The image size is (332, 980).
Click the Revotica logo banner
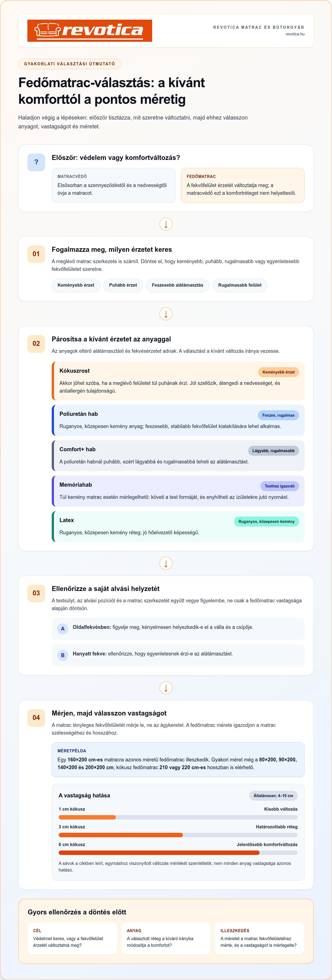[x=90, y=31]
